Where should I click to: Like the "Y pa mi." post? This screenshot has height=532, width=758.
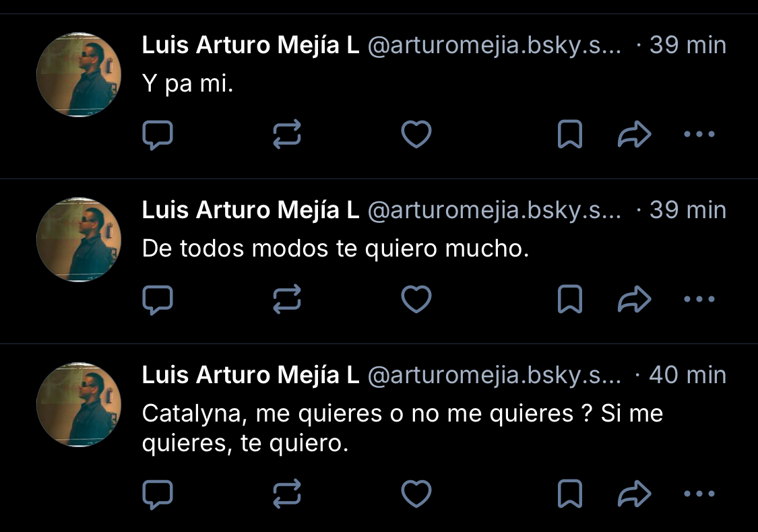[416, 135]
